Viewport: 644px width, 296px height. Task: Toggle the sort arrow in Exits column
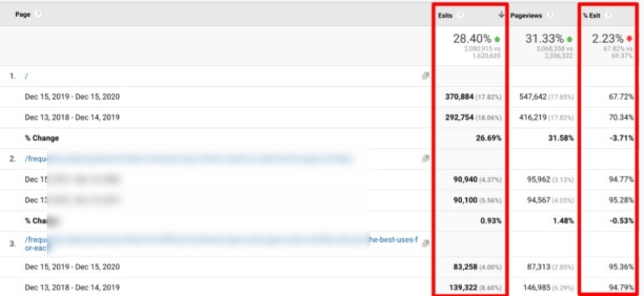pyautogui.click(x=501, y=14)
